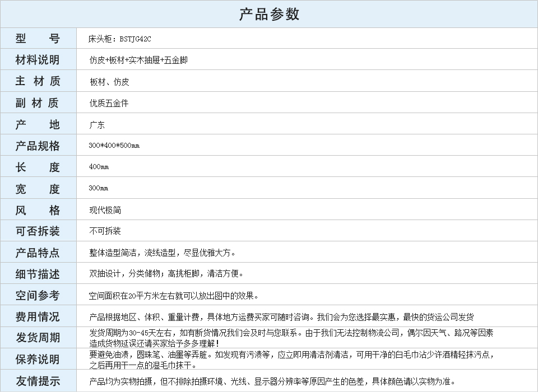538x392 pixels.
Task: Click the 优质五金件 value text
Action: point(109,103)
